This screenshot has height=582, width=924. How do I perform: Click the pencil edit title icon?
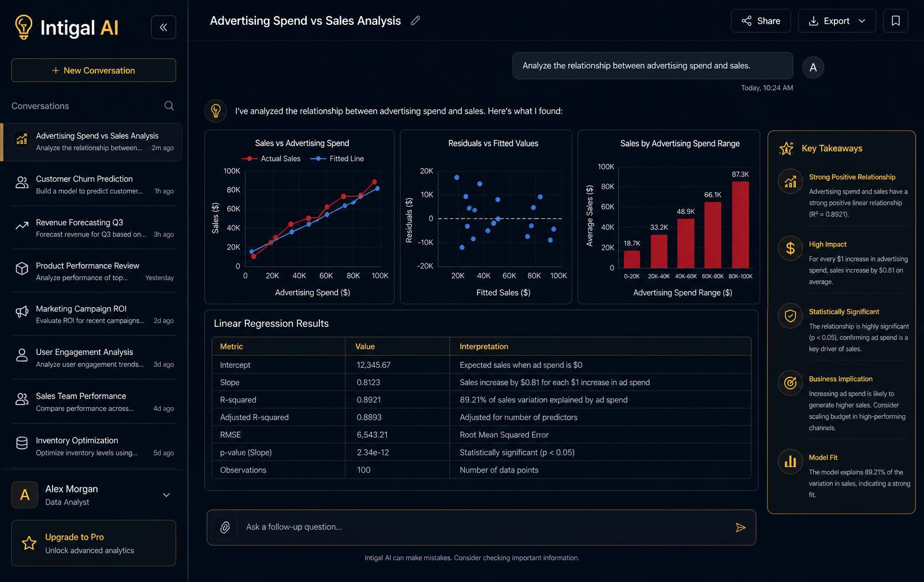415,21
